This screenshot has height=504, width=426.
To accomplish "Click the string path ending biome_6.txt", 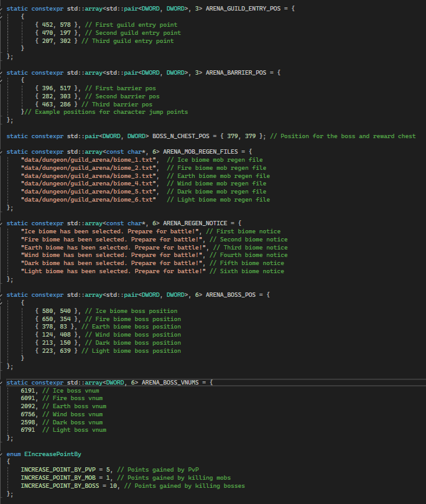I will (88, 200).
